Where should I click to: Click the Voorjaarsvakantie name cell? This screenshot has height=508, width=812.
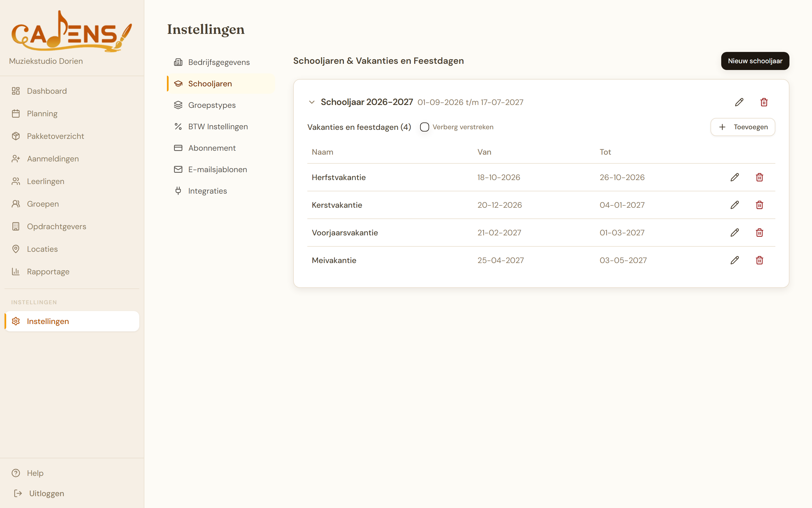click(x=345, y=233)
